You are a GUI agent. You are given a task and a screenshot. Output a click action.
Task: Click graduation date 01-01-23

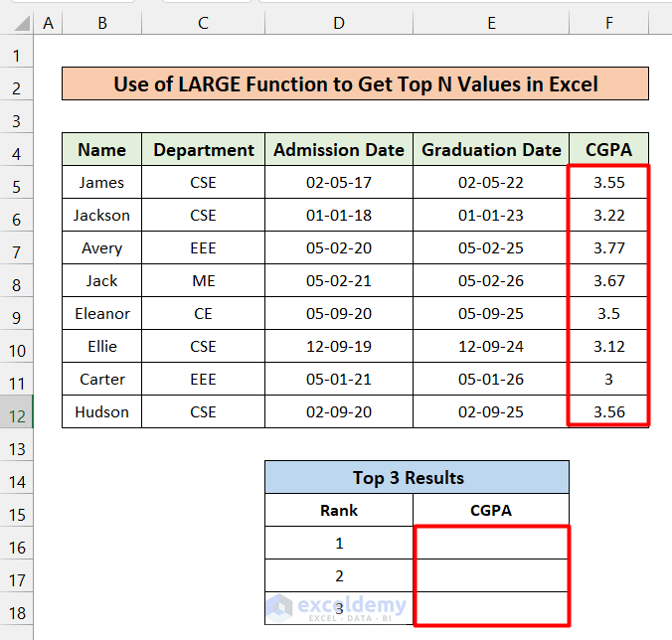pos(491,215)
